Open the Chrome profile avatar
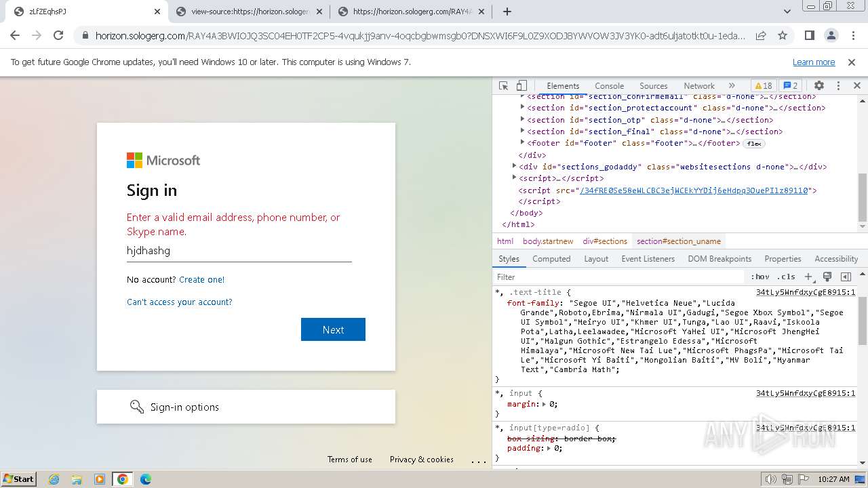The width and height of the screenshot is (868, 488). (831, 35)
